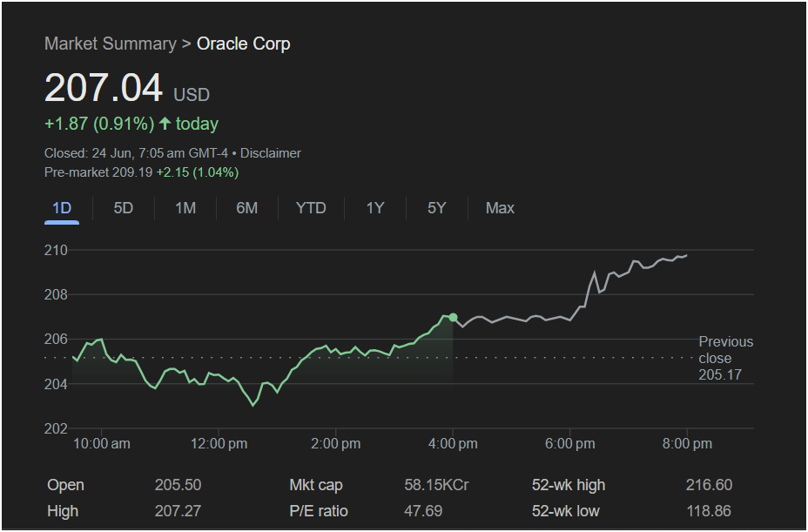The height and width of the screenshot is (532, 808).
Task: Open the 1M chart range
Action: 185,208
